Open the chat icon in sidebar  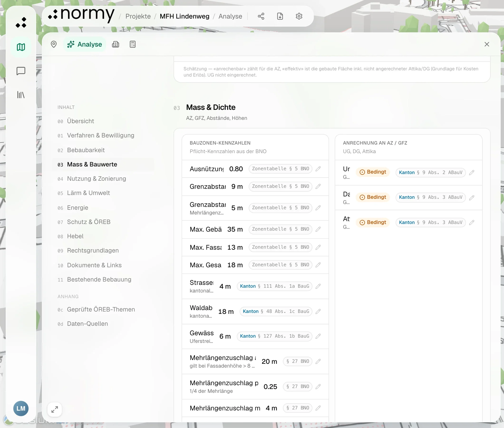coord(21,71)
